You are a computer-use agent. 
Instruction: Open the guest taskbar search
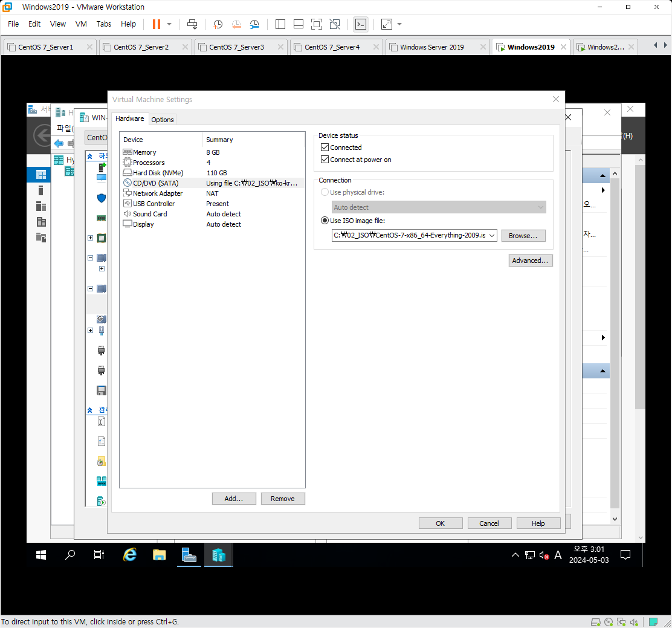point(70,555)
